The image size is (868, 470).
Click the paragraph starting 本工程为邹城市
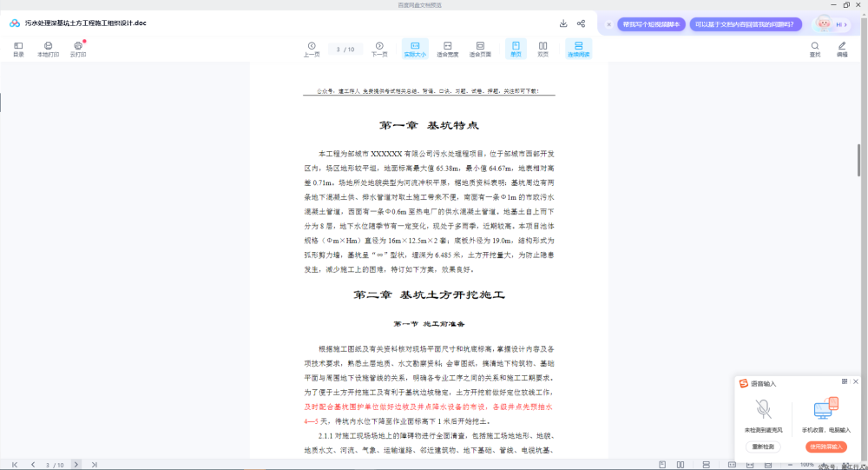point(429,212)
